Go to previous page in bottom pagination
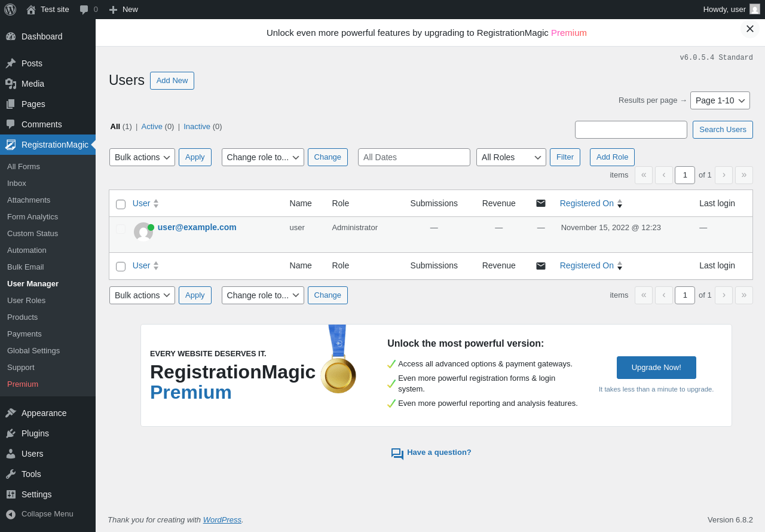Viewport: 765px width, 532px height. tap(664, 295)
